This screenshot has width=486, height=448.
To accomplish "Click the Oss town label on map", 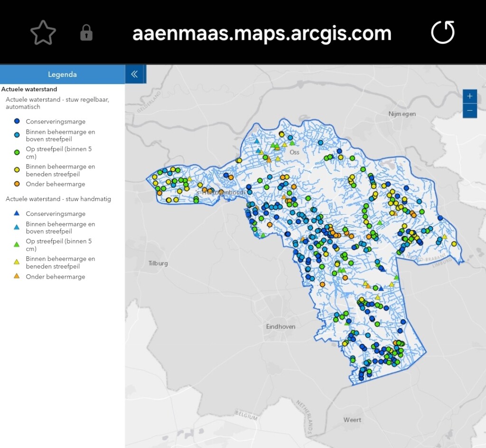I will click(x=294, y=152).
